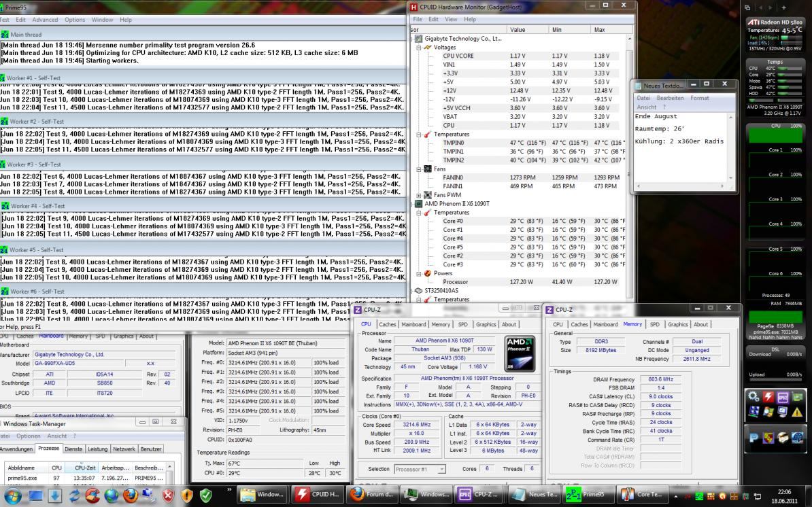Viewport: 812px width, 507px height.
Task: Open the yellow warning triangle icon in the sidebar launcher
Action: point(797,412)
